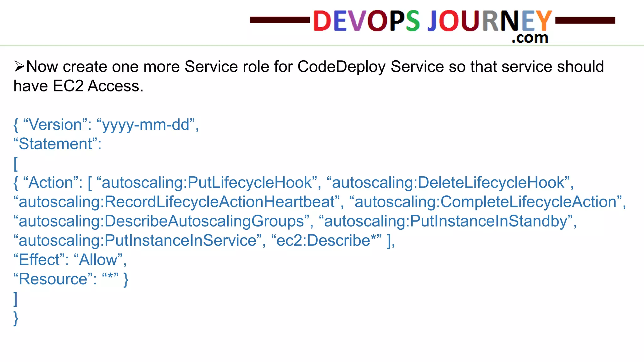Image resolution: width=644 pixels, height=362 pixels.
Task: Click autoscaling:PutLifecycleHook action
Action: pyautogui.click(x=207, y=183)
